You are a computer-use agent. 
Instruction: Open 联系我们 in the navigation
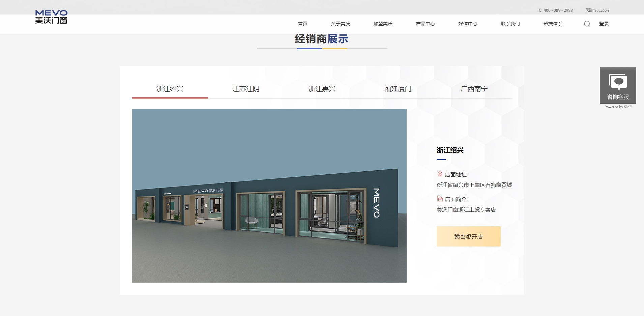510,24
